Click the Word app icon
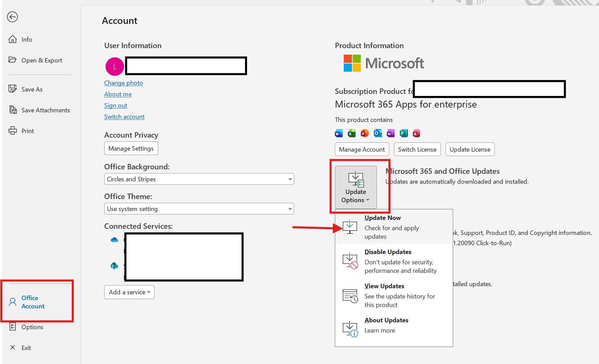 [x=339, y=133]
